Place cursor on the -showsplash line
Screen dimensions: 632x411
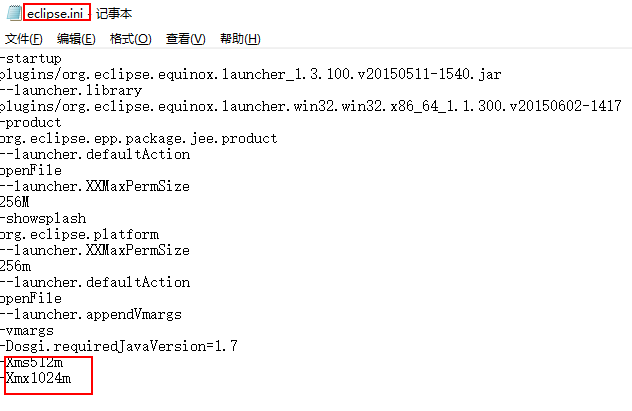click(x=43, y=218)
